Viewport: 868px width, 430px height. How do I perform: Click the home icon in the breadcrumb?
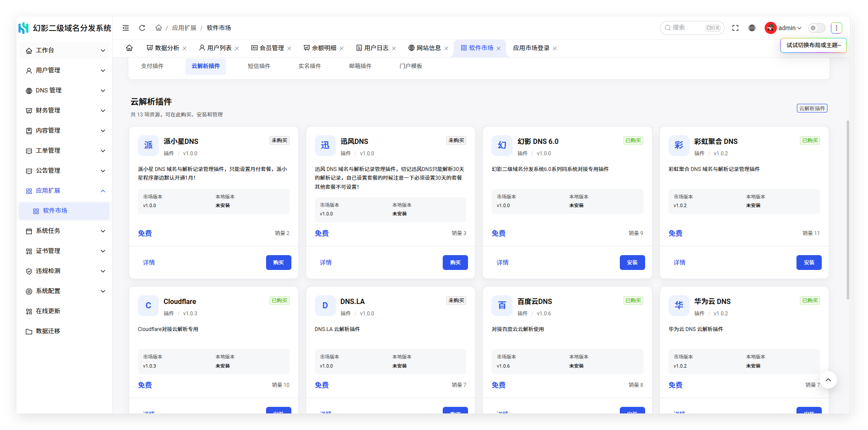point(159,28)
